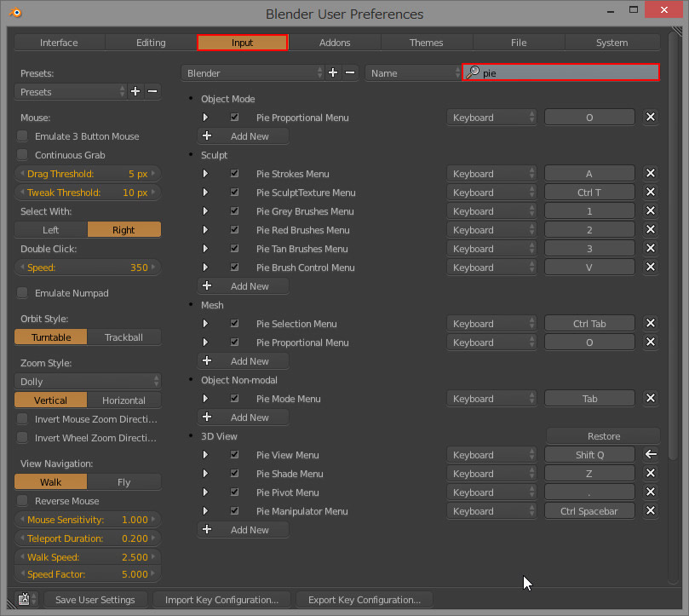Remove the Pie Grey Brushes Menu entry
689x616 pixels.
pos(651,211)
